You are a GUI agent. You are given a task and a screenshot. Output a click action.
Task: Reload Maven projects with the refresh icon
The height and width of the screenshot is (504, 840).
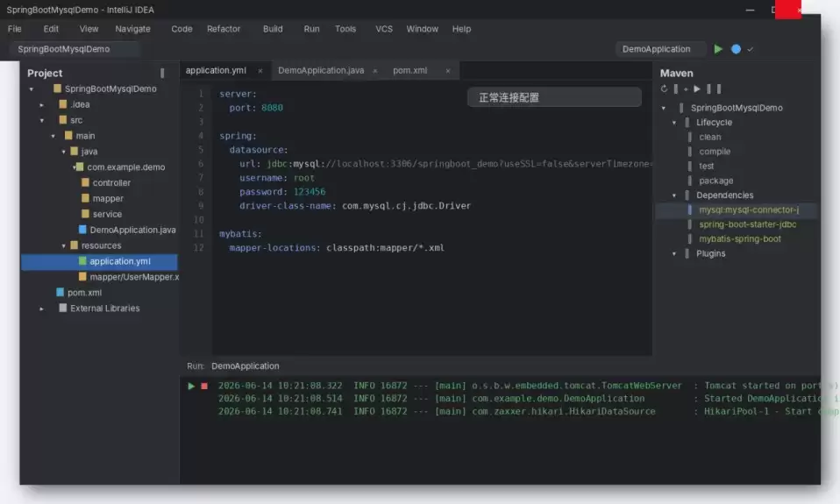665,89
